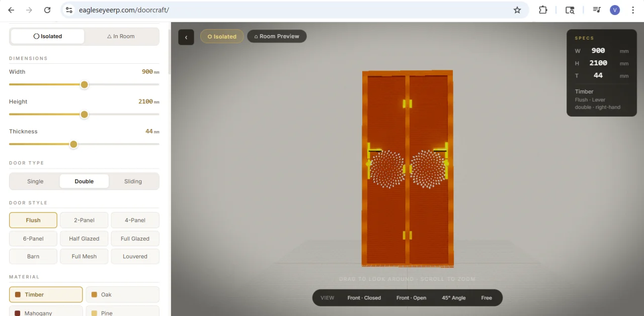Click the T 44 value in Specs panel

pos(598,75)
